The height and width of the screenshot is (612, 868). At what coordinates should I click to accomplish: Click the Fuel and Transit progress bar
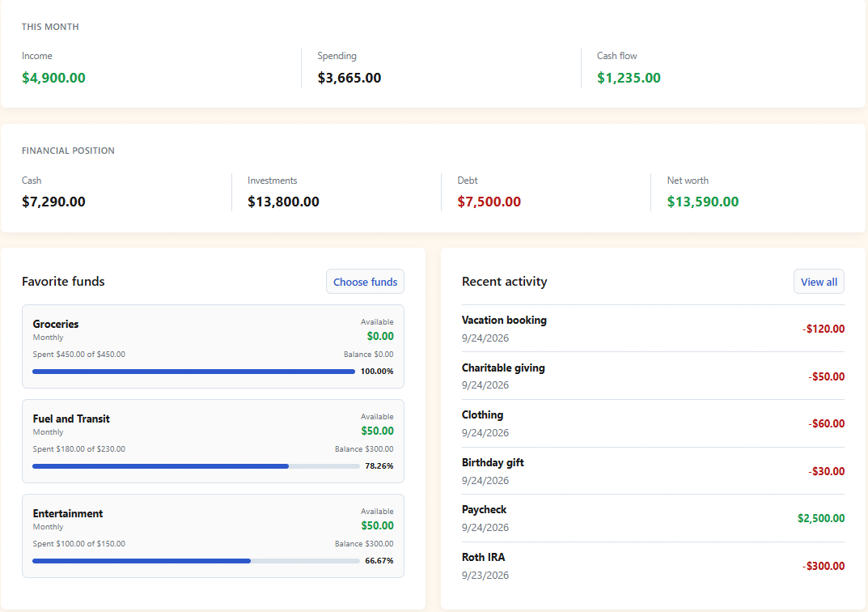196,466
